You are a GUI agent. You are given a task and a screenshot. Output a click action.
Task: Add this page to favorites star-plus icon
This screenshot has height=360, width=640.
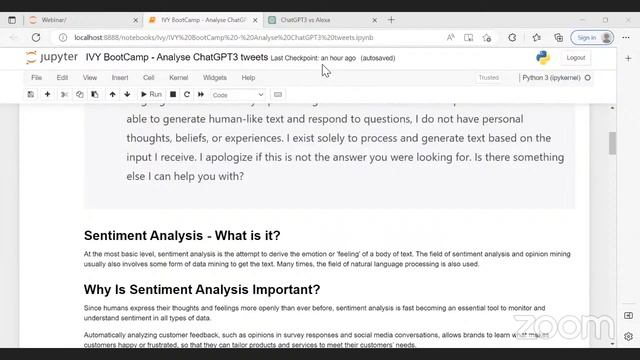coord(487,38)
